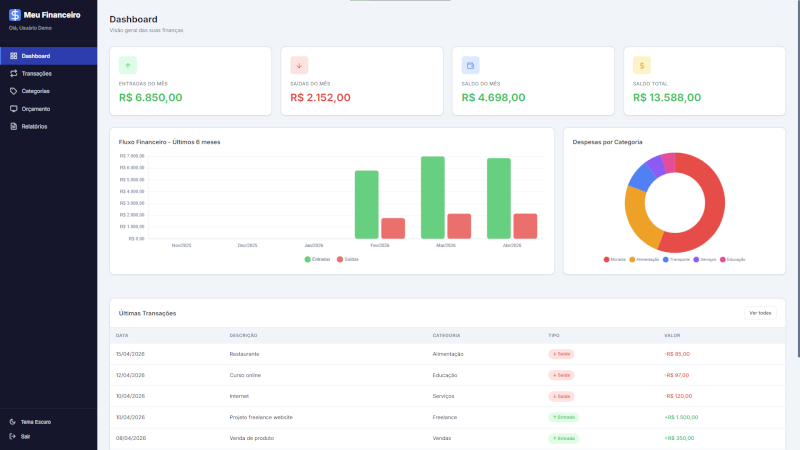Click the Meu Financeiro dollar logo icon

(x=15, y=15)
